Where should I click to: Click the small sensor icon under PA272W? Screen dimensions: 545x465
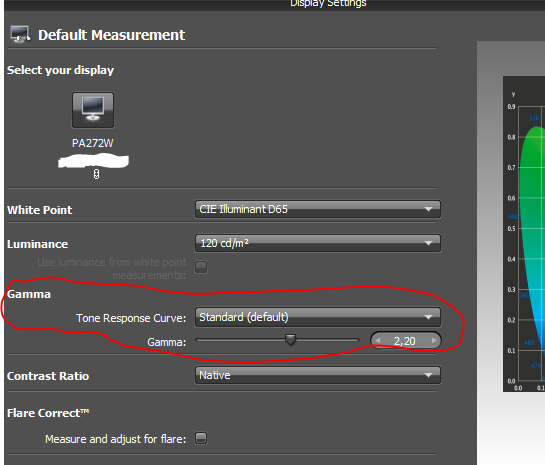pos(96,174)
